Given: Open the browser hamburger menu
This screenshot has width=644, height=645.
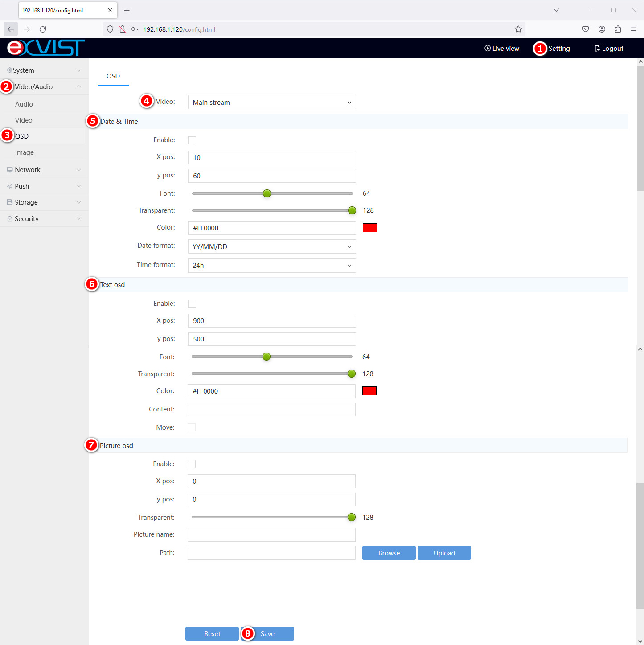Looking at the screenshot, I should 633,29.
